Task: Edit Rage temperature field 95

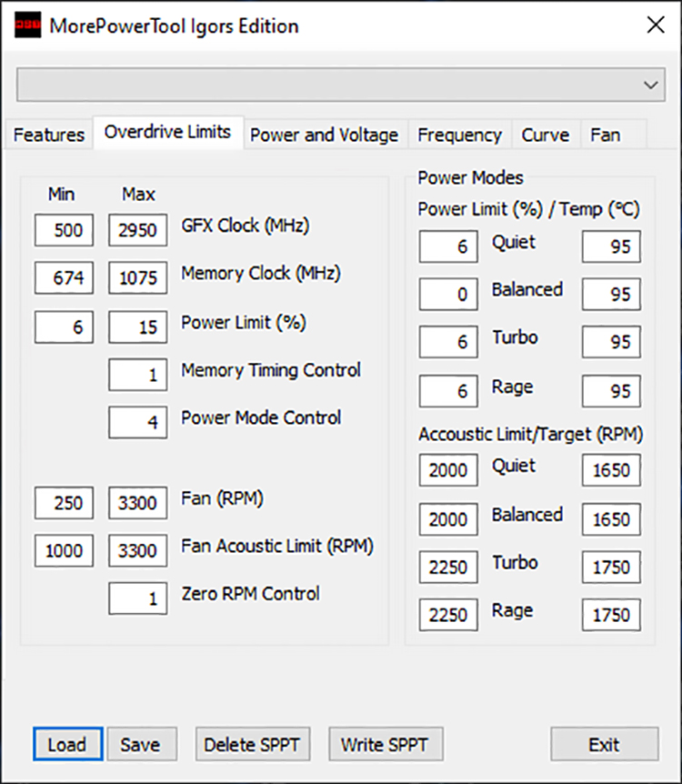Action: [611, 390]
